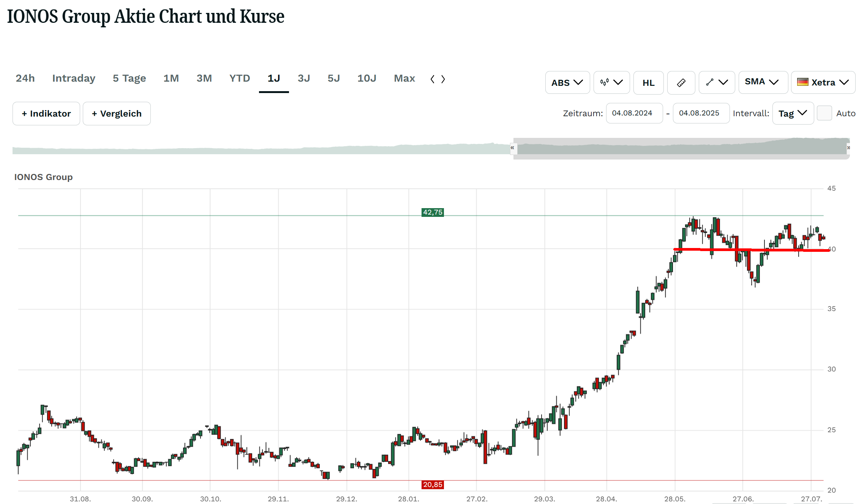Click the + Vergleich button
The width and height of the screenshot is (867, 504).
click(117, 114)
